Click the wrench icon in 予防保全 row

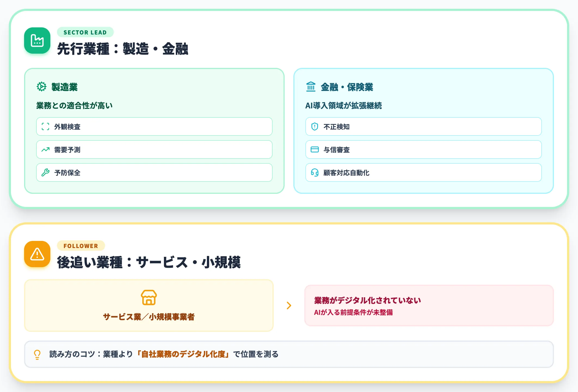coord(45,172)
